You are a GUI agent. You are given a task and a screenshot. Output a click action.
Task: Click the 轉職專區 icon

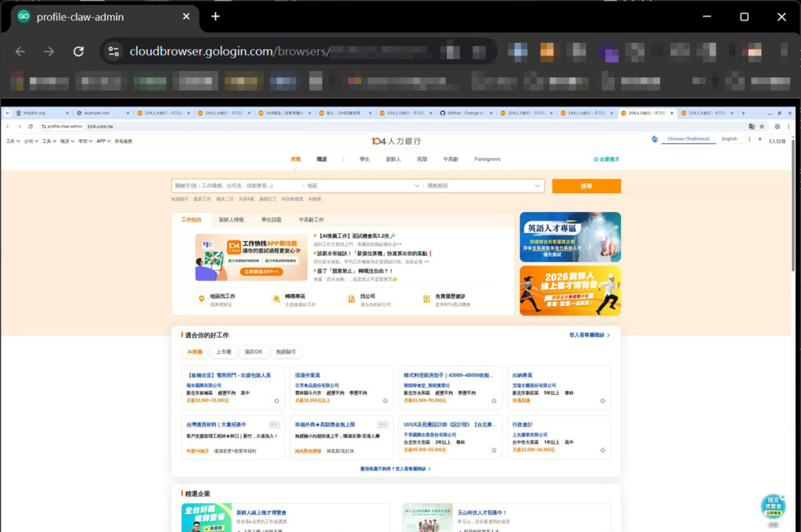[276, 299]
